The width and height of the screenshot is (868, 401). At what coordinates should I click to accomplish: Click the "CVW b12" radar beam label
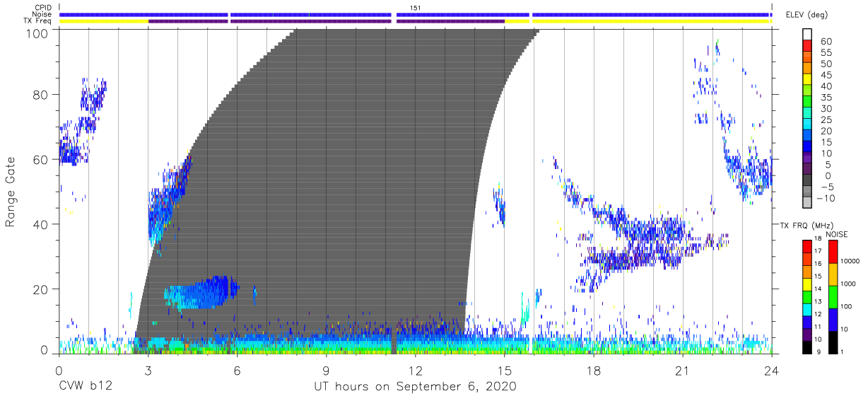[x=86, y=387]
